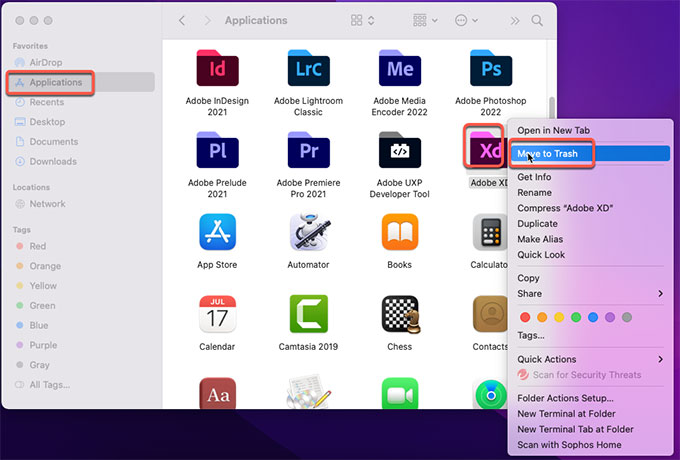Viewport: 680px width, 460px height.
Task: Open Desktop in the sidebar
Action: (40, 122)
